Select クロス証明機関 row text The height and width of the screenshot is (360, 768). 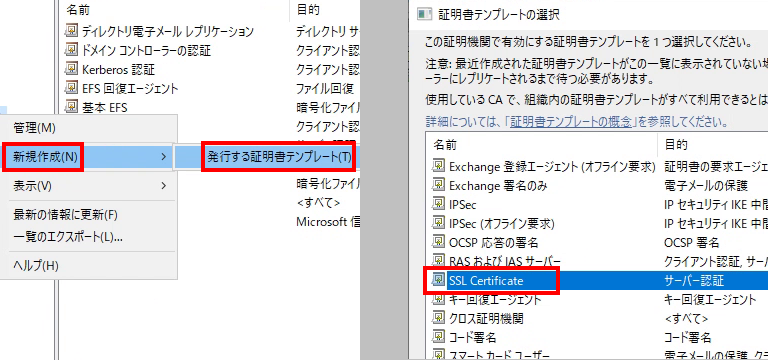(x=486, y=319)
